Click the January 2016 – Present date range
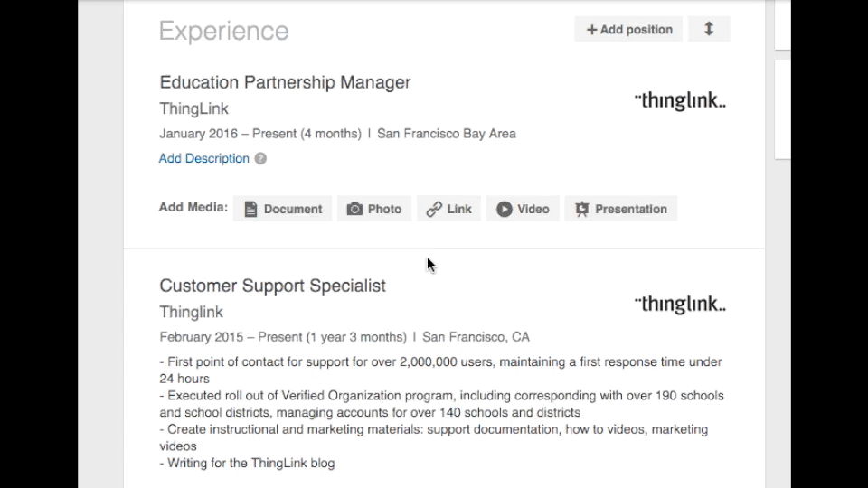The width and height of the screenshot is (868, 488). (x=260, y=134)
